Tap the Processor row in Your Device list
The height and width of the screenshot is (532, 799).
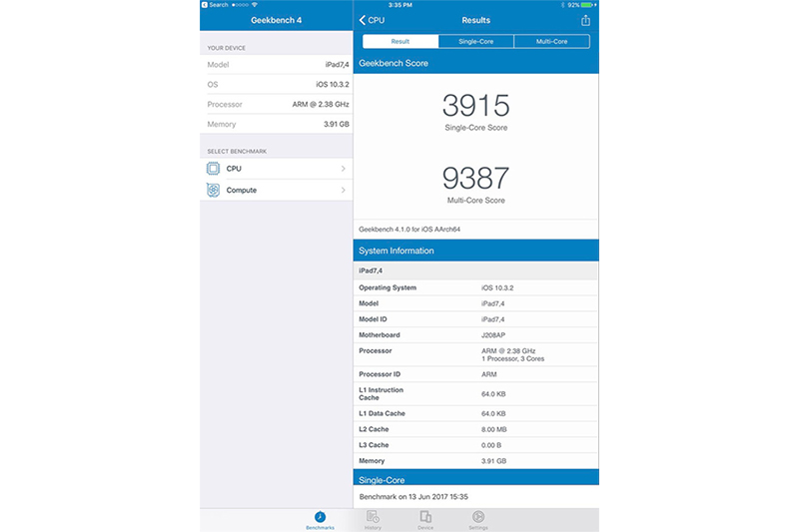tap(277, 105)
